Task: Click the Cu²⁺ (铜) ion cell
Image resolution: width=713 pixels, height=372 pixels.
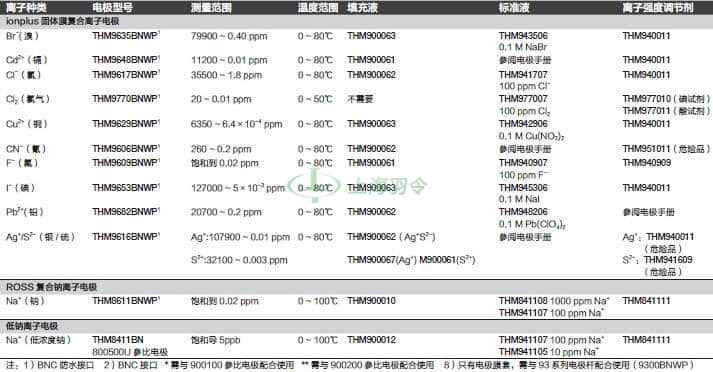Action: pos(26,123)
